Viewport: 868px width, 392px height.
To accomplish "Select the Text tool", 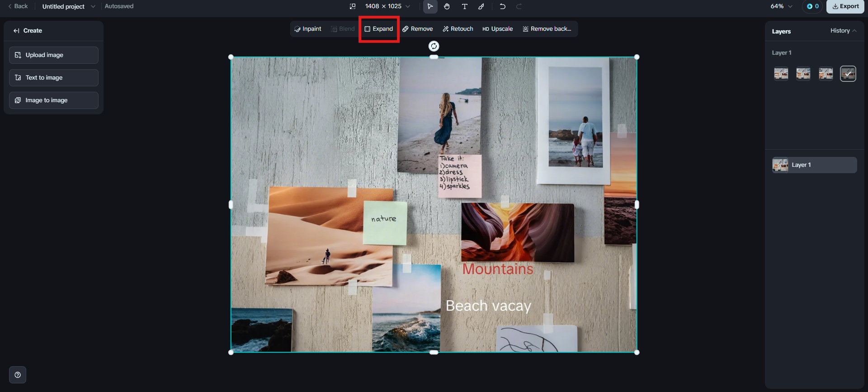I will pos(464,6).
